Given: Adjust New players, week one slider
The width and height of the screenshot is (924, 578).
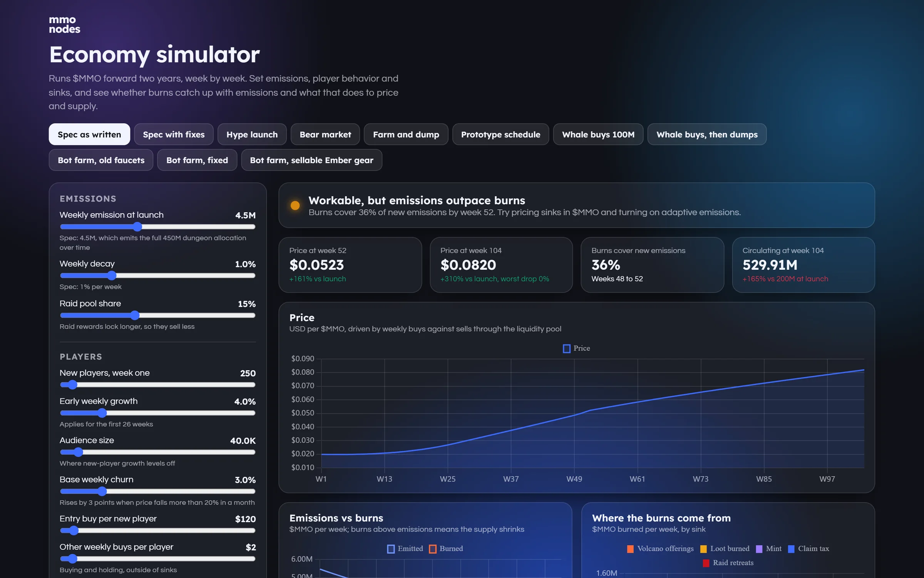Looking at the screenshot, I should [157, 385].
